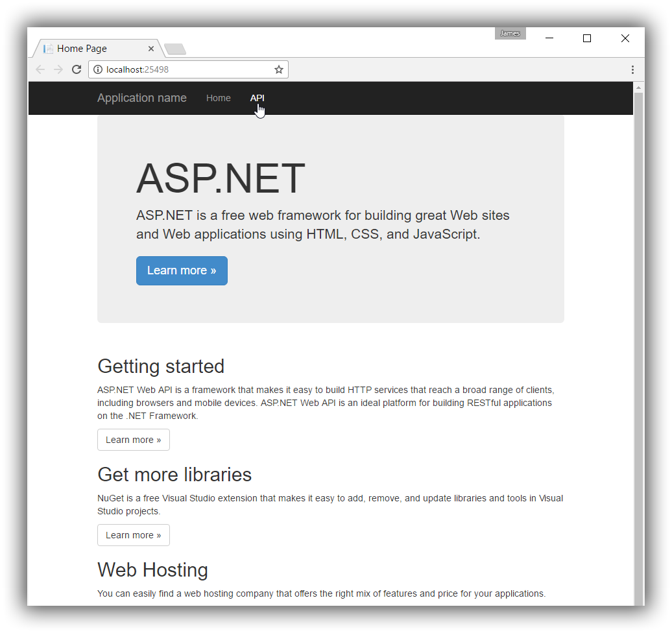Focus the localhost:25498 address bar
Viewport: 672px width, 633px height.
point(188,69)
